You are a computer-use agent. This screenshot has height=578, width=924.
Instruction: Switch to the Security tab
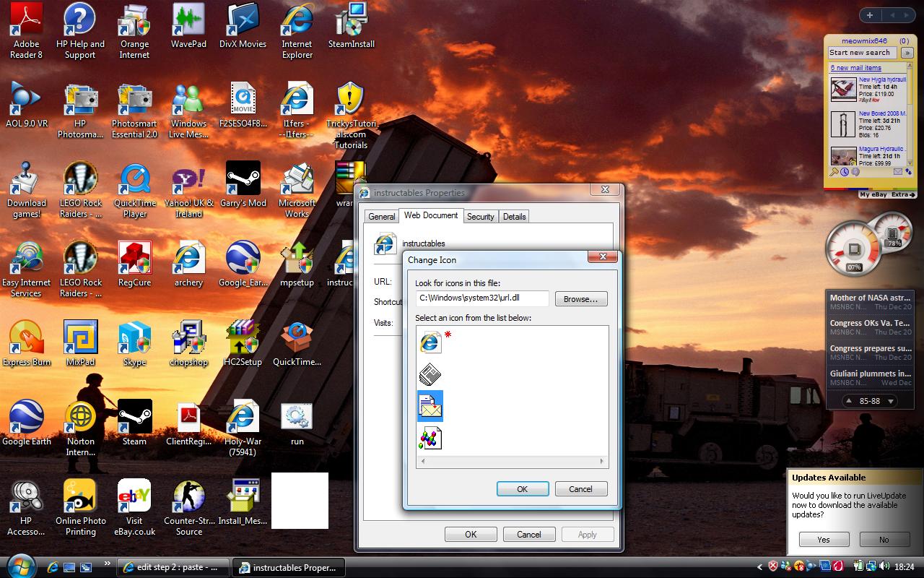point(480,217)
